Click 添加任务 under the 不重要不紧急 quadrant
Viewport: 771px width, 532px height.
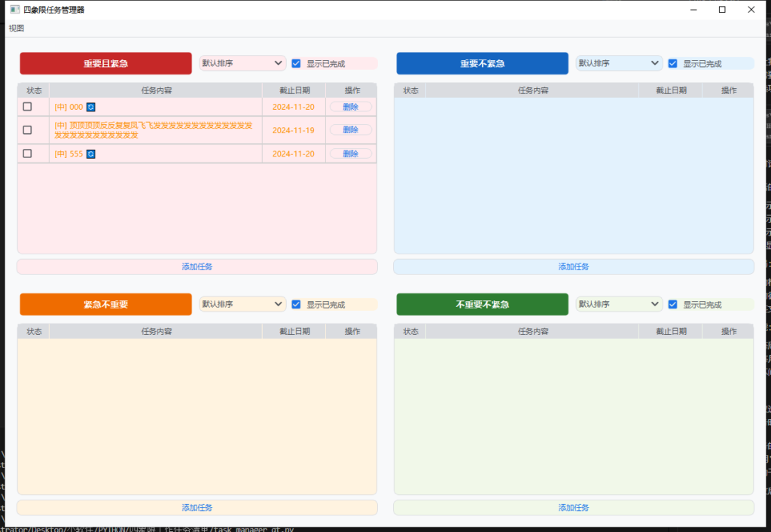(574, 508)
